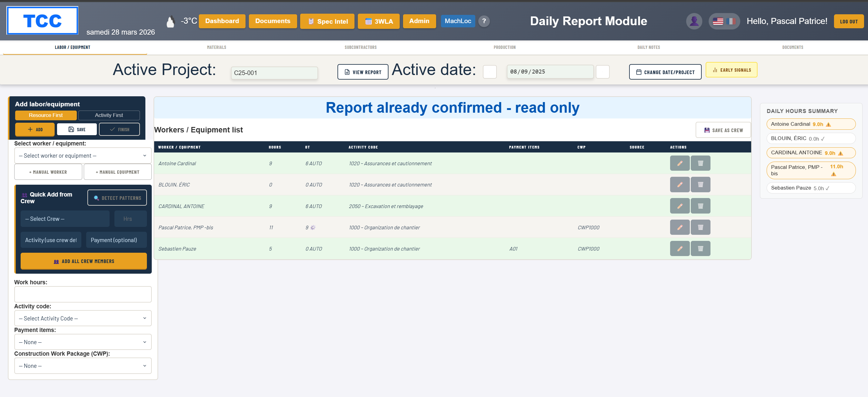Screen dimensions: 868x397
Task: Click edit pencil for Antoine Cardinal row
Action: coord(679,163)
